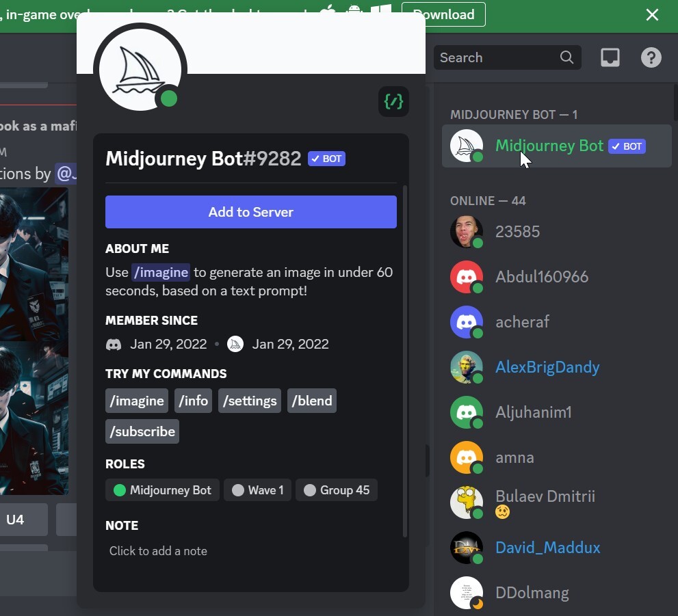Image resolution: width=678 pixels, height=616 pixels.
Task: Click the Download button in banner
Action: [443, 14]
